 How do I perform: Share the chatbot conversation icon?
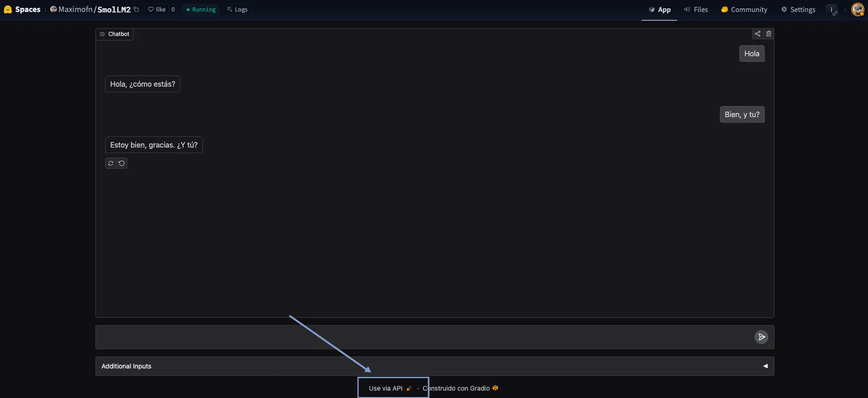click(x=757, y=34)
